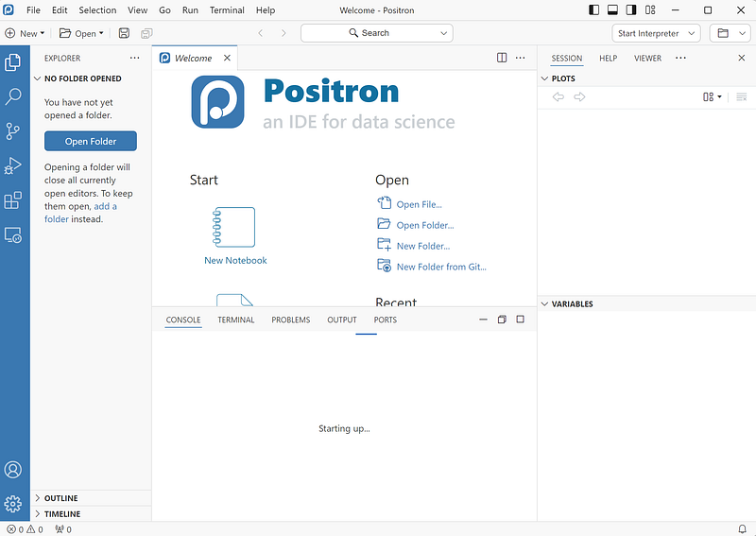Switch to the Problems panel tab
The image size is (756, 536).
(x=291, y=320)
